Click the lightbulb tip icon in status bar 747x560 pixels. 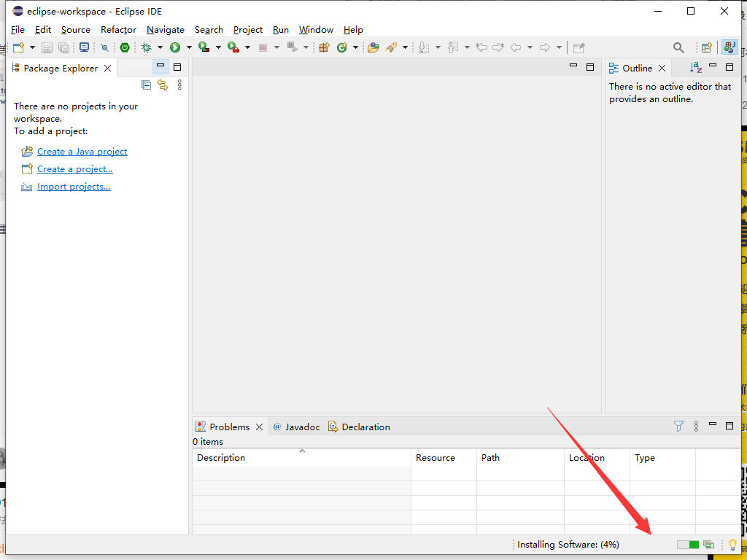(732, 544)
